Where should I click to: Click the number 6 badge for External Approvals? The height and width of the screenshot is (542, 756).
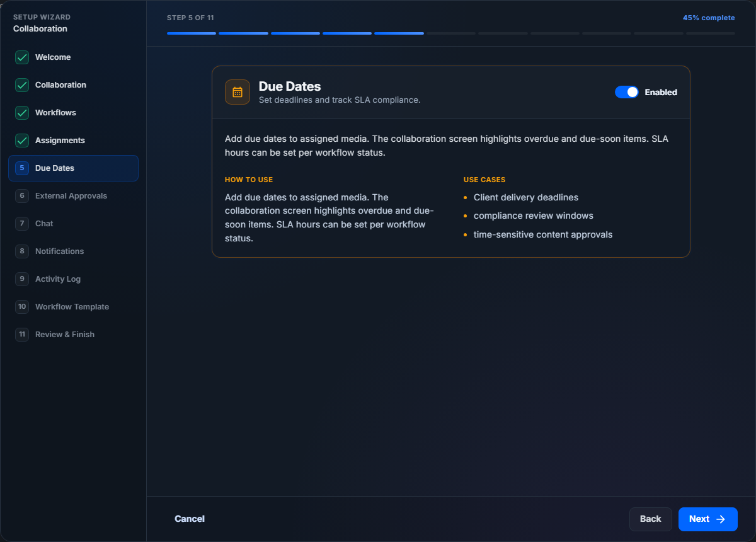22,196
